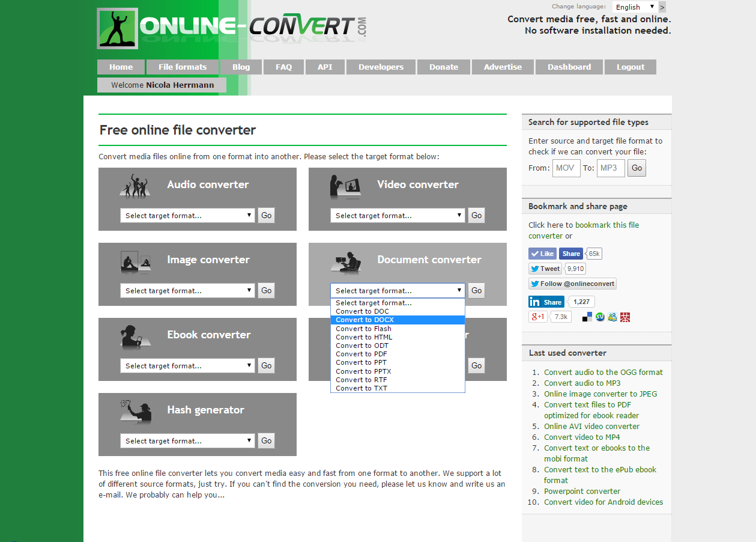Screen dimensions: 756x542
Task: Expand the Change language dropdown
Action: (x=635, y=7)
